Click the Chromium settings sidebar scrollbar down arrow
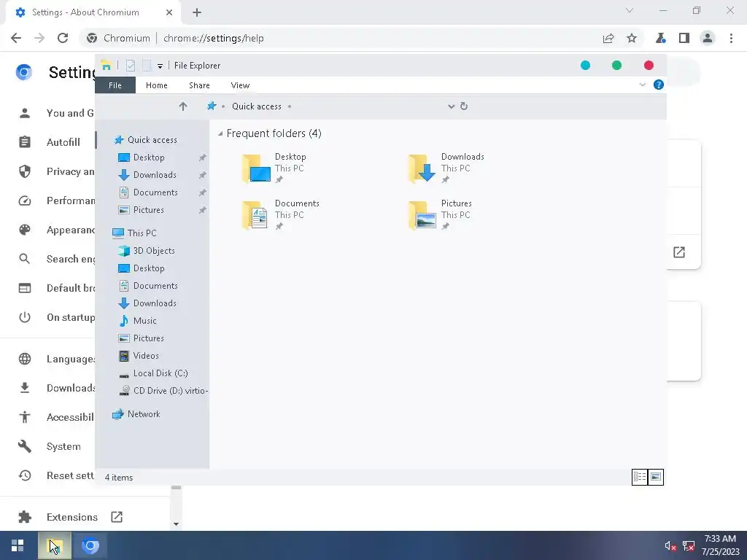The height and width of the screenshot is (560, 747). pyautogui.click(x=177, y=524)
